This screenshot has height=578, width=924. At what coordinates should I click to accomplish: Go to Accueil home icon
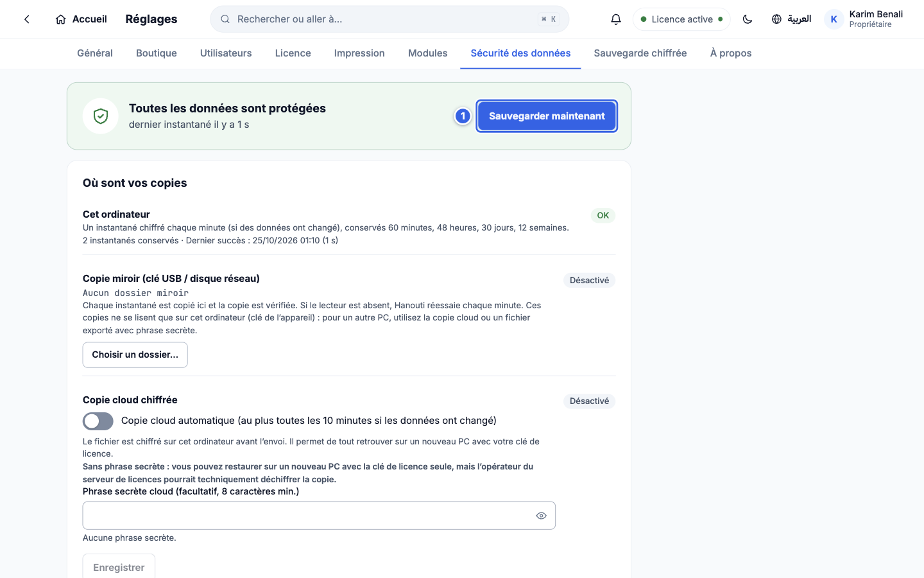[x=61, y=19]
